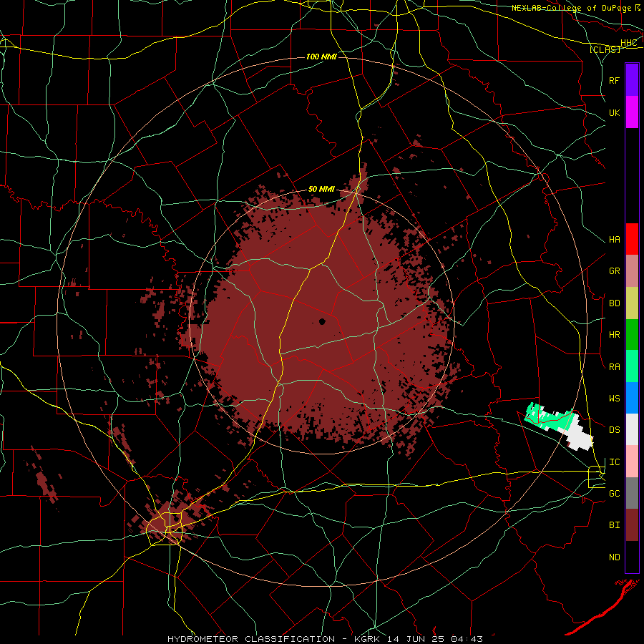This screenshot has height=644, width=644.
Task: Click the BI legend label
Action: click(x=615, y=525)
